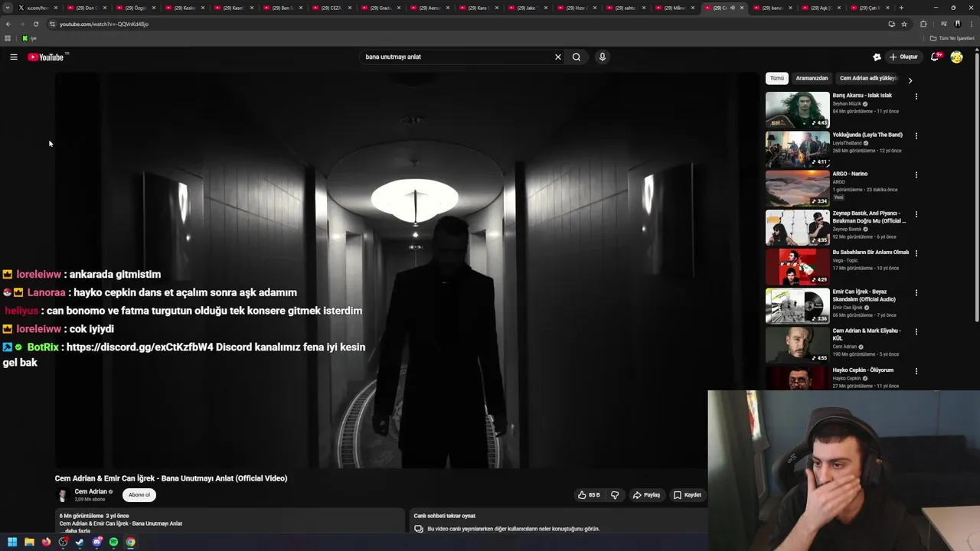Run search with the magnifier button
Screen dimensions: 980x551
click(577, 57)
